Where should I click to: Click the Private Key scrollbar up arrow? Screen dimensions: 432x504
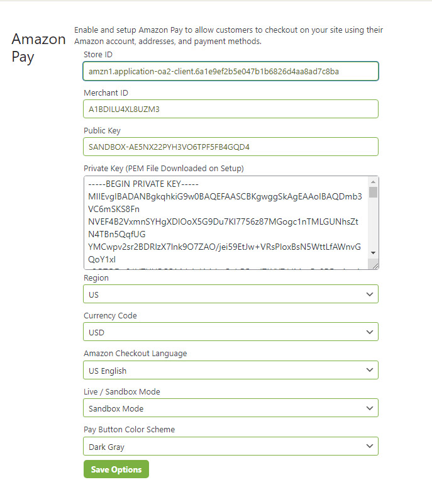[373, 182]
